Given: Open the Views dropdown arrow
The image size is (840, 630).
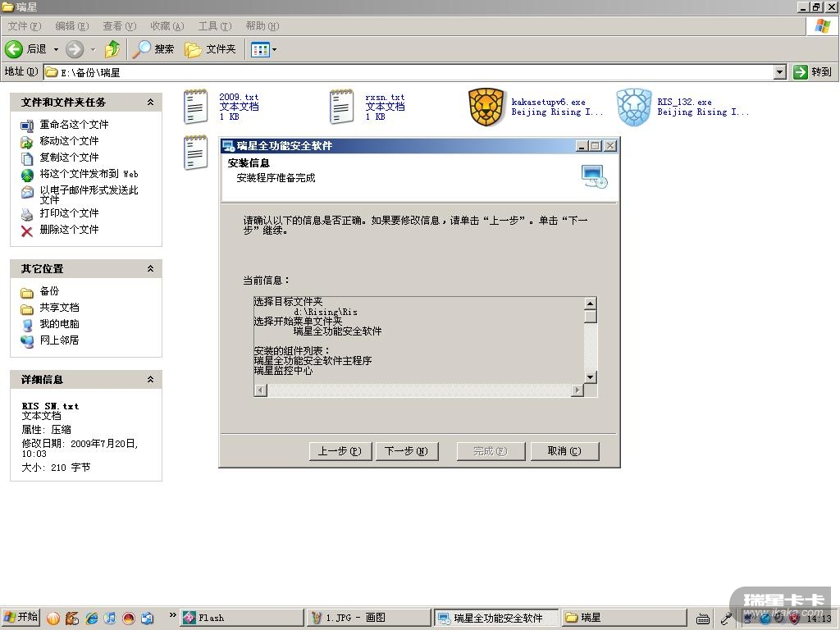Looking at the screenshot, I should tap(274, 50).
